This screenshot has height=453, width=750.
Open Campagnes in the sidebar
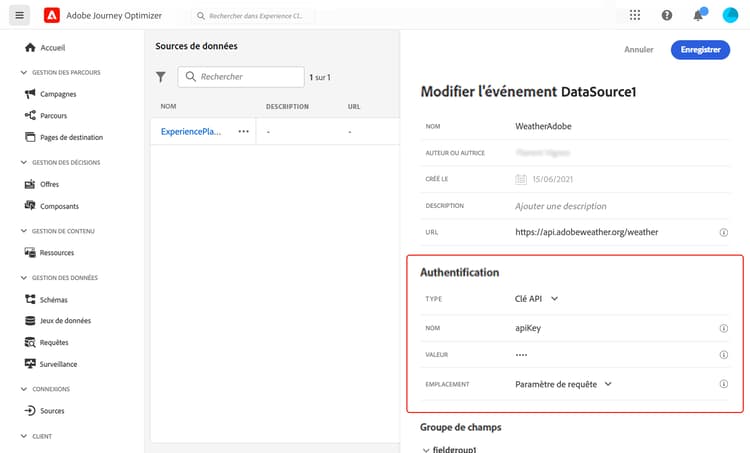pos(58,94)
